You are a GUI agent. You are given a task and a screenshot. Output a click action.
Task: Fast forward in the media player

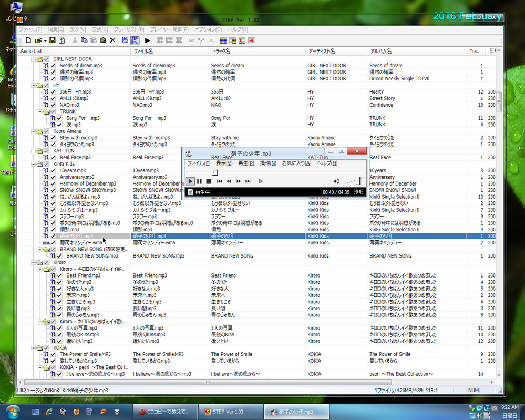point(239,181)
